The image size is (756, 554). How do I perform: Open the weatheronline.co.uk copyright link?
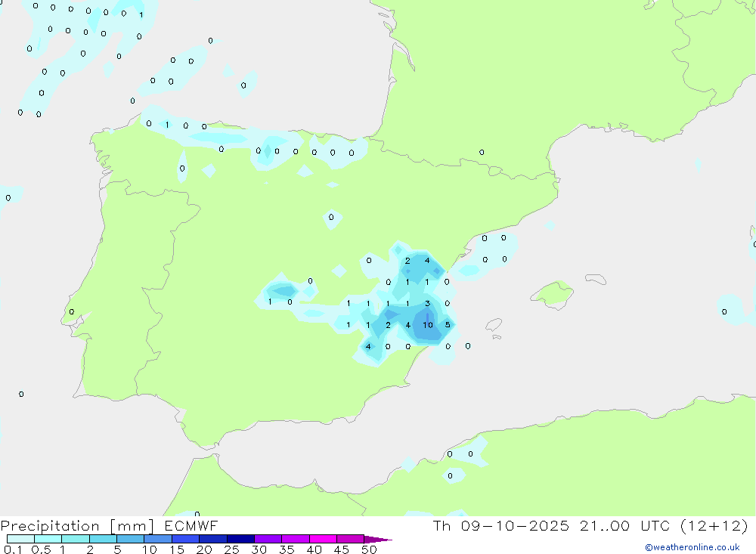click(692, 547)
